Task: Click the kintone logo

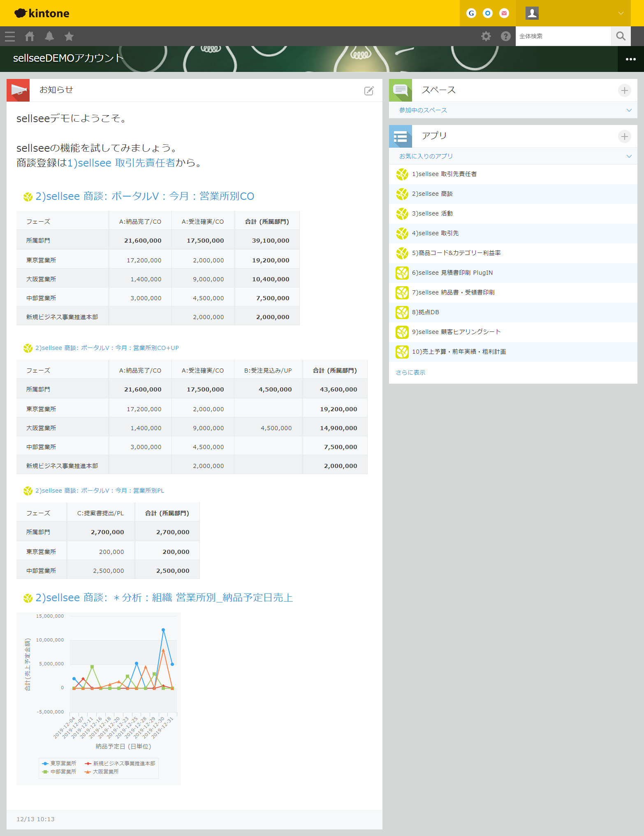Action: [x=42, y=13]
